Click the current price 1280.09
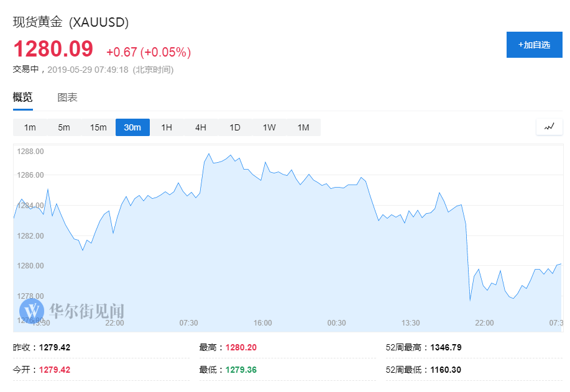 [x=53, y=49]
